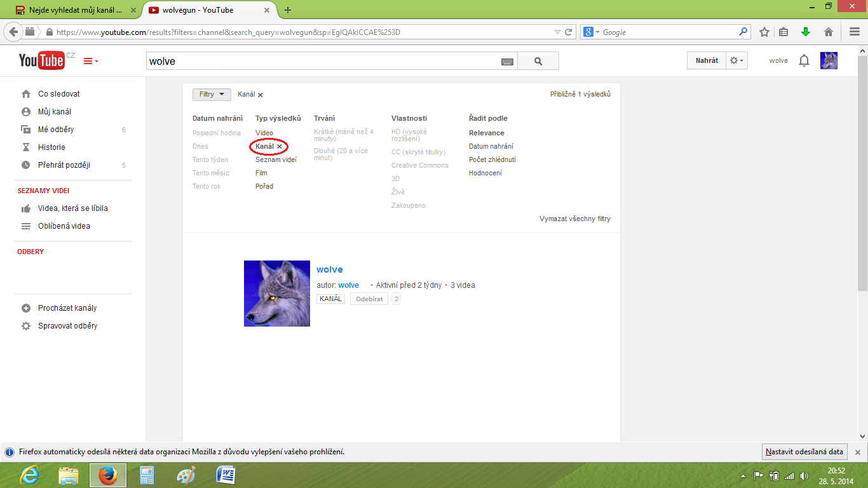The height and width of the screenshot is (488, 868).
Task: Remove the Kanál filter chip at top
Action: tap(261, 95)
